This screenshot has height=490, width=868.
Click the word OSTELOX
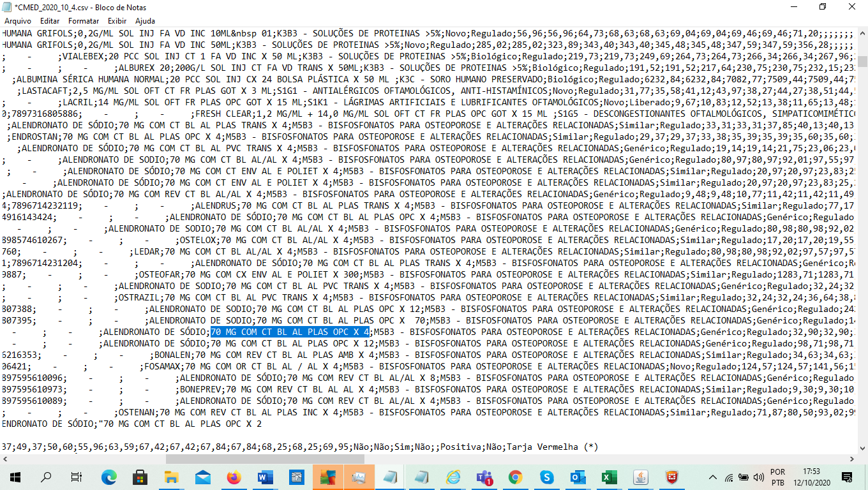pyautogui.click(x=198, y=240)
